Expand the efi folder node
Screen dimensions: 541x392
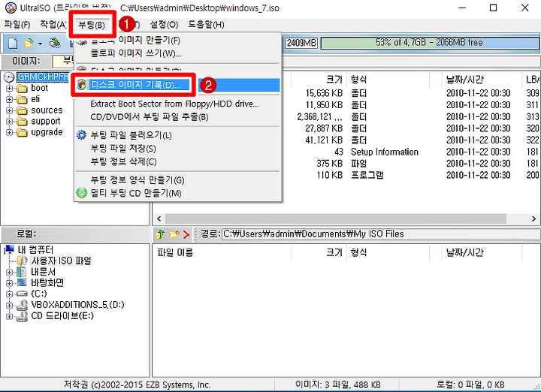coord(9,100)
